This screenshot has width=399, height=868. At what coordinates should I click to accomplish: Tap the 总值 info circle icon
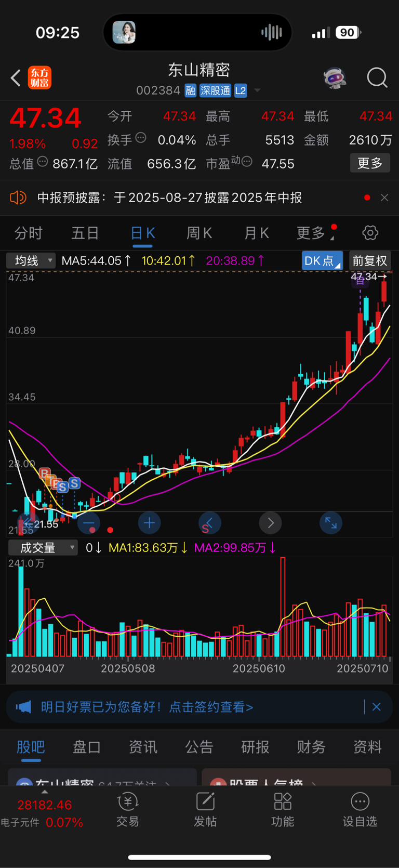(43, 162)
